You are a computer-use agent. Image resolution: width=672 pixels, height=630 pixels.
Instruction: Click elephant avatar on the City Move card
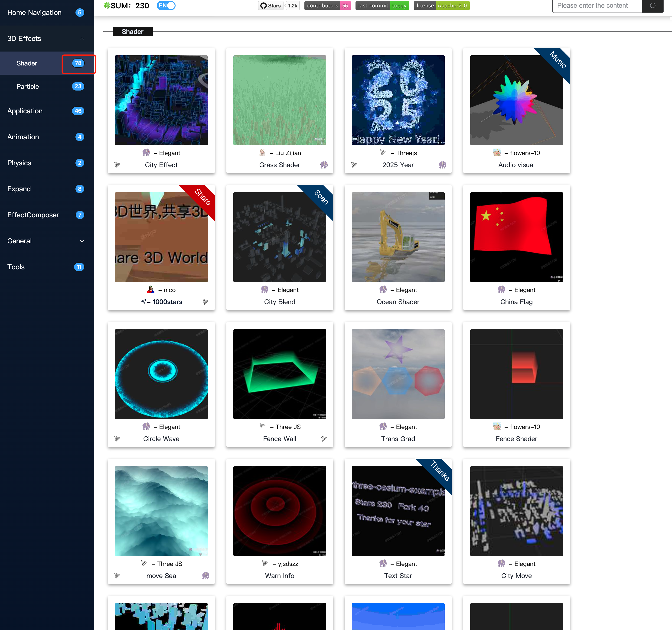501,563
